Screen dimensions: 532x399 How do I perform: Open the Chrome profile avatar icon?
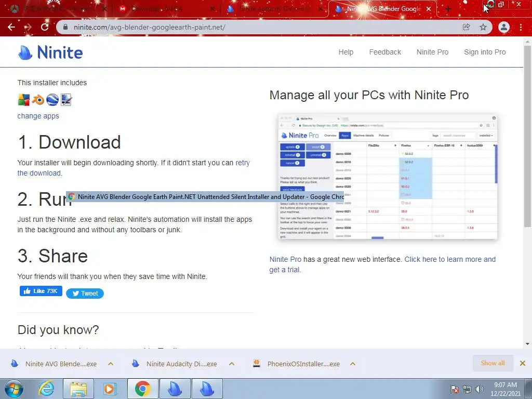[504, 27]
